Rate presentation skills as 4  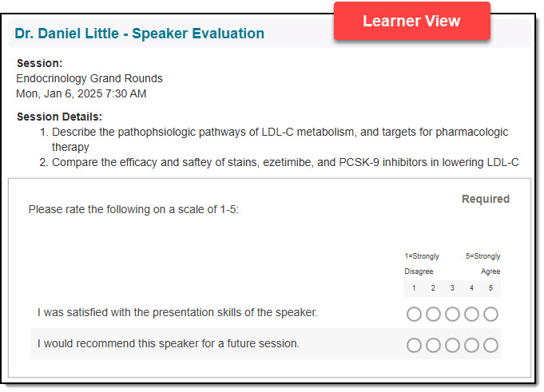click(471, 315)
